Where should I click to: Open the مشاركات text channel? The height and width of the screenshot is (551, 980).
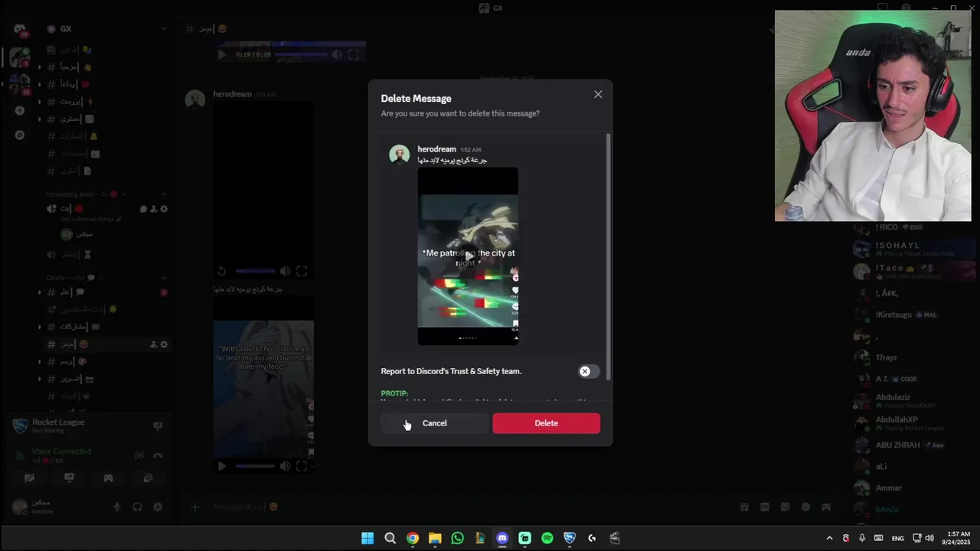coord(106,327)
